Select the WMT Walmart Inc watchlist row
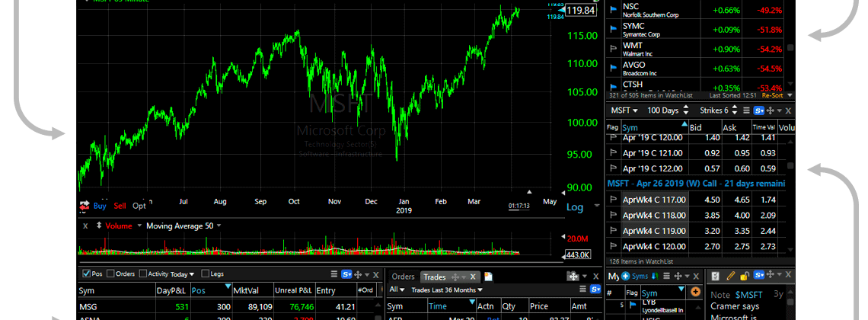868x320 pixels. click(695, 49)
